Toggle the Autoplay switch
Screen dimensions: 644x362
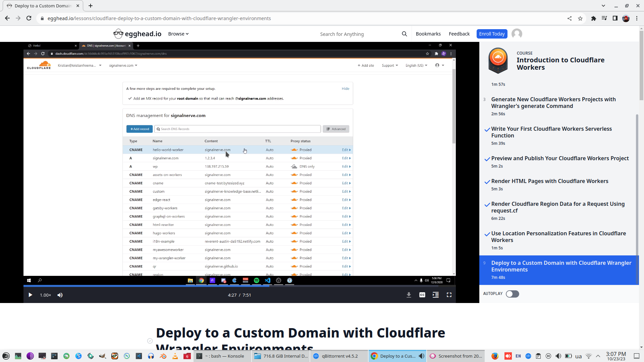coord(512,294)
